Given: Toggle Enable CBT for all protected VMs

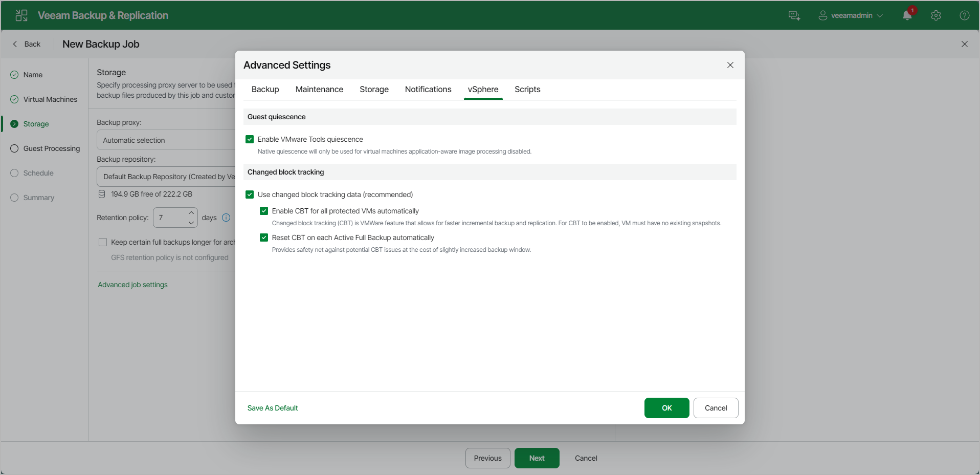Looking at the screenshot, I should (264, 211).
